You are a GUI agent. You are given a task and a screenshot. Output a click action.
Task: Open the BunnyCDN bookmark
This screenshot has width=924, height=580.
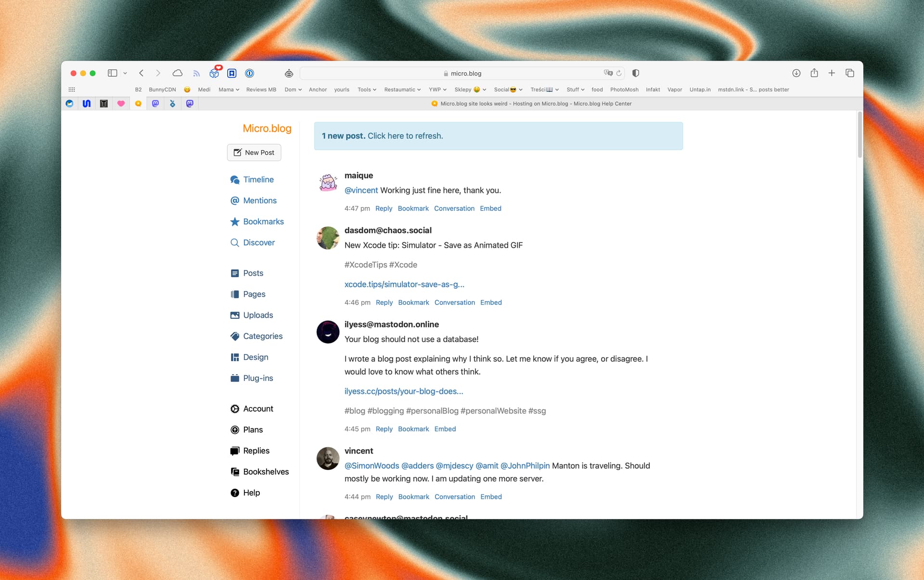[162, 89]
